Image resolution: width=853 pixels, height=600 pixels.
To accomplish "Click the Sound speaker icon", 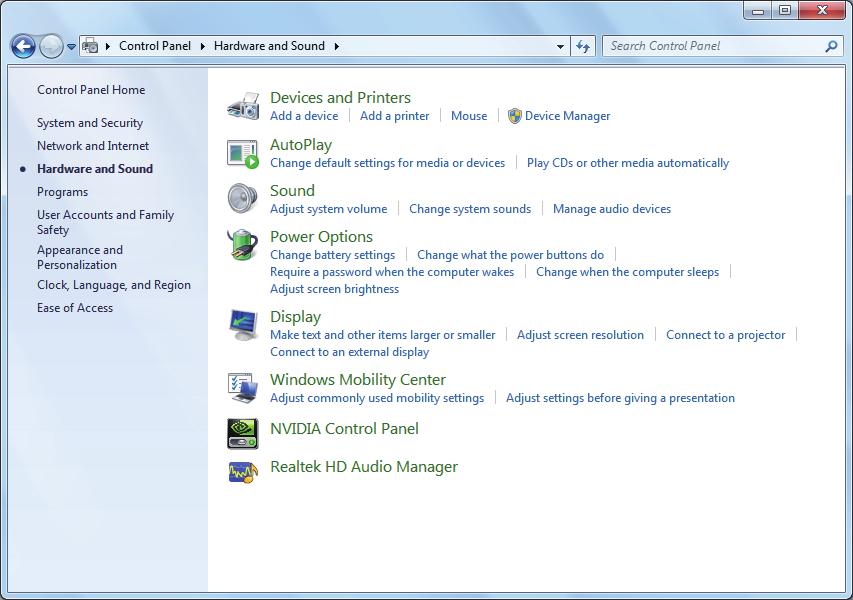I will coord(243,199).
